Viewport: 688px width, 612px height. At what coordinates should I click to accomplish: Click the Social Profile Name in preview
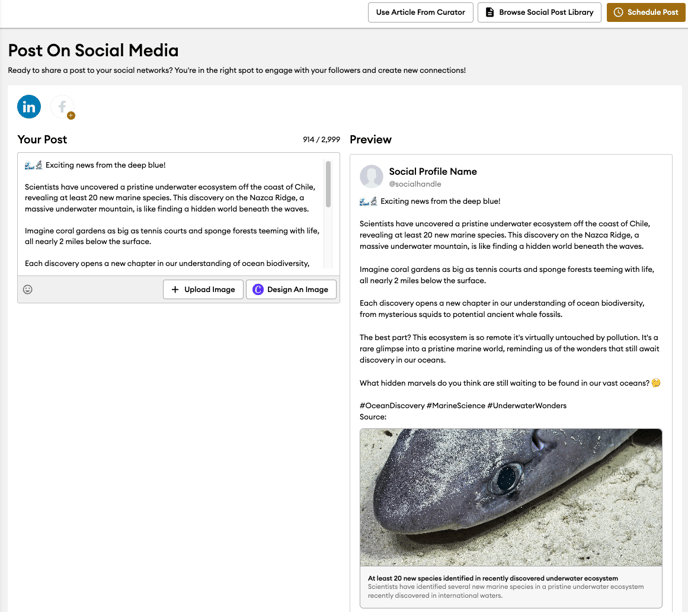click(433, 172)
